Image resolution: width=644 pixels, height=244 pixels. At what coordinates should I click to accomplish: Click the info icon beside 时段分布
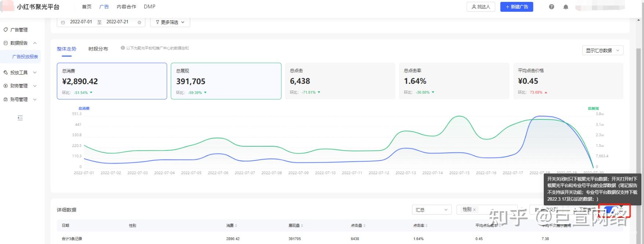[x=123, y=48]
